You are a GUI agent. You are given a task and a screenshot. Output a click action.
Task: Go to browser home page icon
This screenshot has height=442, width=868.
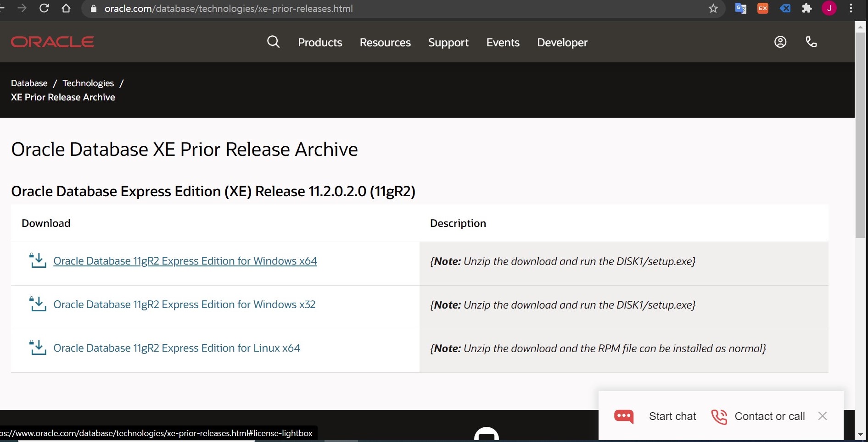66,8
